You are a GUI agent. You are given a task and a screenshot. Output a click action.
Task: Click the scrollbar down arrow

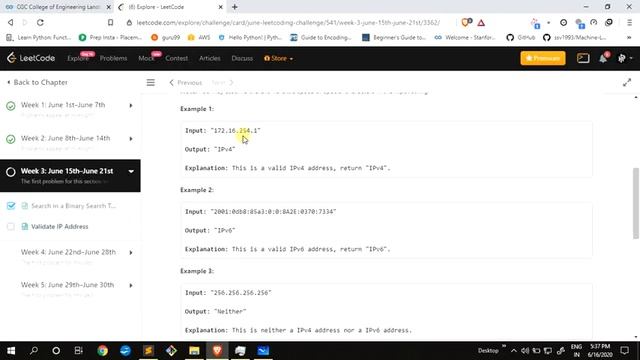coord(636,337)
